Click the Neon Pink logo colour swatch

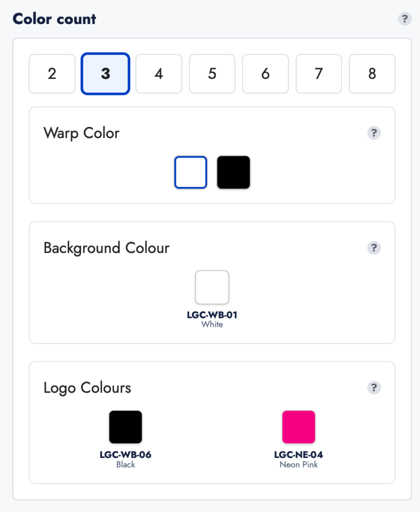(298, 427)
